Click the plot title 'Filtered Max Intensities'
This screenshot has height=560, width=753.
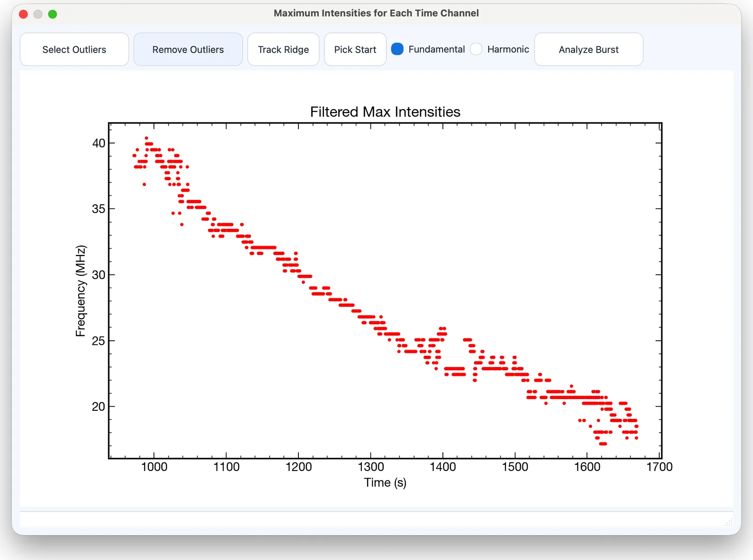point(385,112)
